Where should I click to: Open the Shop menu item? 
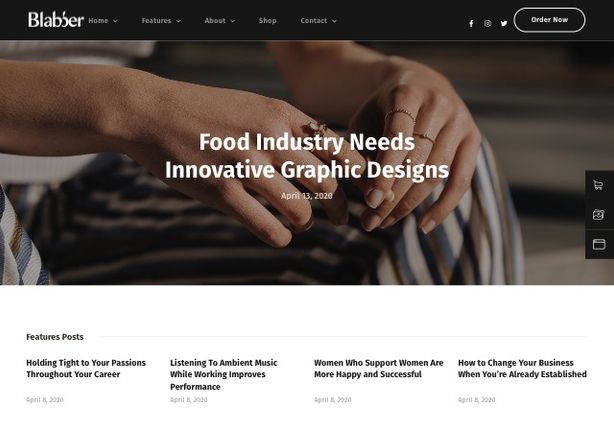coord(267,20)
